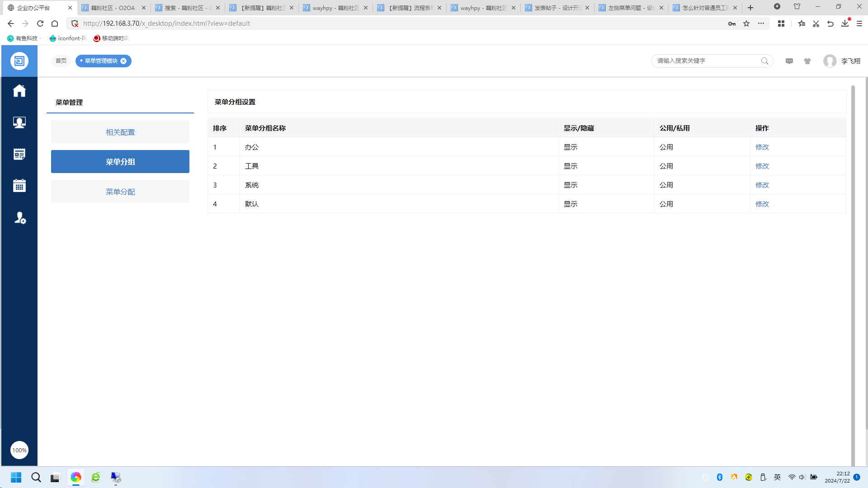The width and height of the screenshot is (868, 488).
Task: Click the platform logo at top left
Action: coord(19,61)
